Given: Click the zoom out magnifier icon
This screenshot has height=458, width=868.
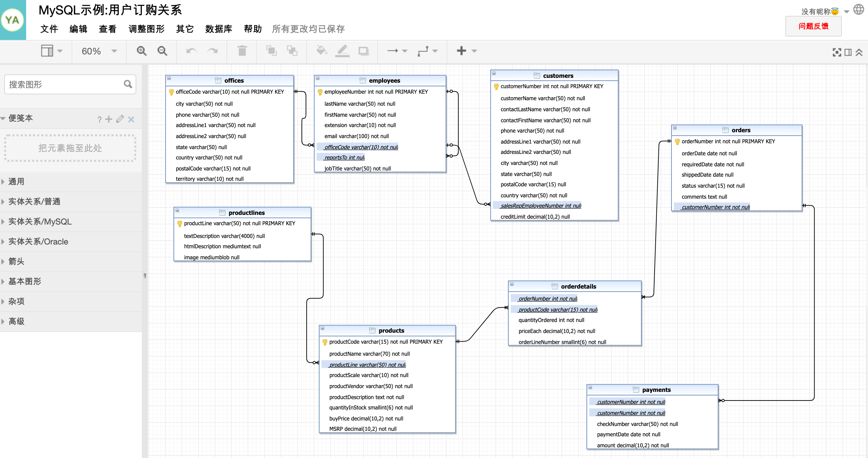Looking at the screenshot, I should [x=162, y=51].
